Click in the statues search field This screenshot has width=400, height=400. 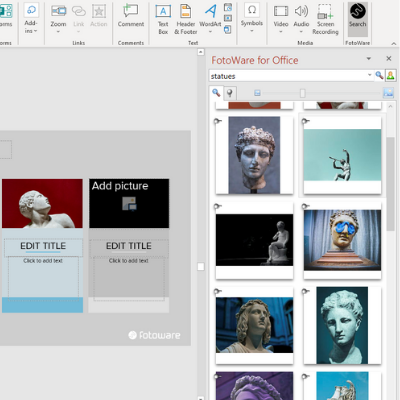pyautogui.click(x=288, y=76)
